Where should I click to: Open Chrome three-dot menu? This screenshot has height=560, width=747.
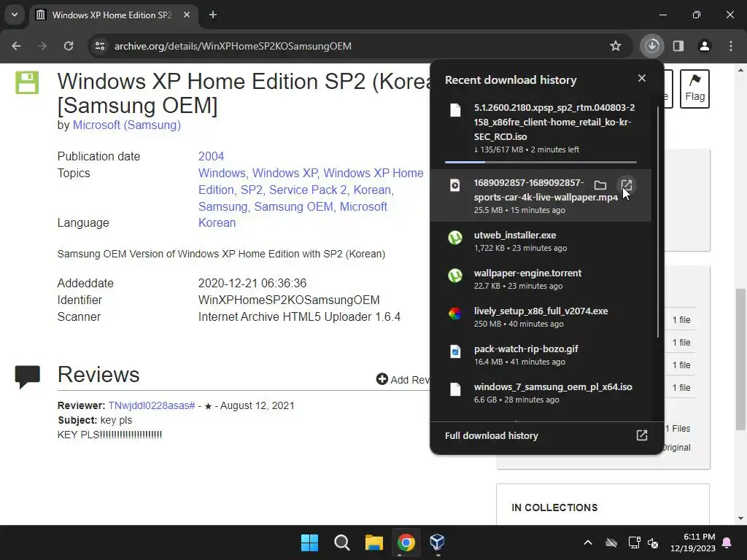tap(731, 46)
